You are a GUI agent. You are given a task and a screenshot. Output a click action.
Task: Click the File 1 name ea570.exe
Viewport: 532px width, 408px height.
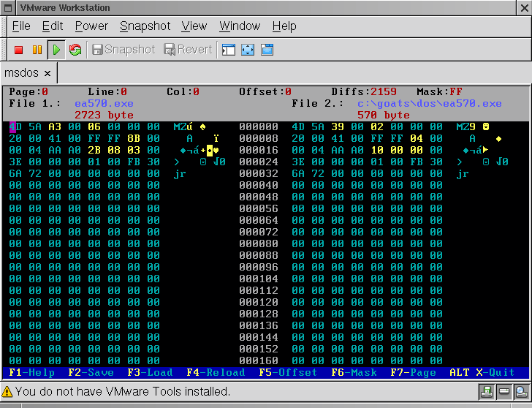coord(104,104)
